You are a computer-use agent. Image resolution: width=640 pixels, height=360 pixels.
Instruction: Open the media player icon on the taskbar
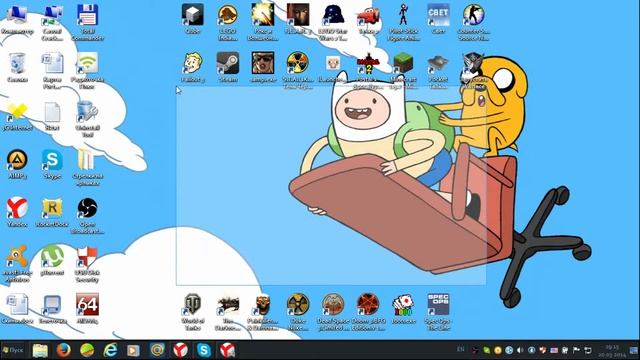point(133,350)
